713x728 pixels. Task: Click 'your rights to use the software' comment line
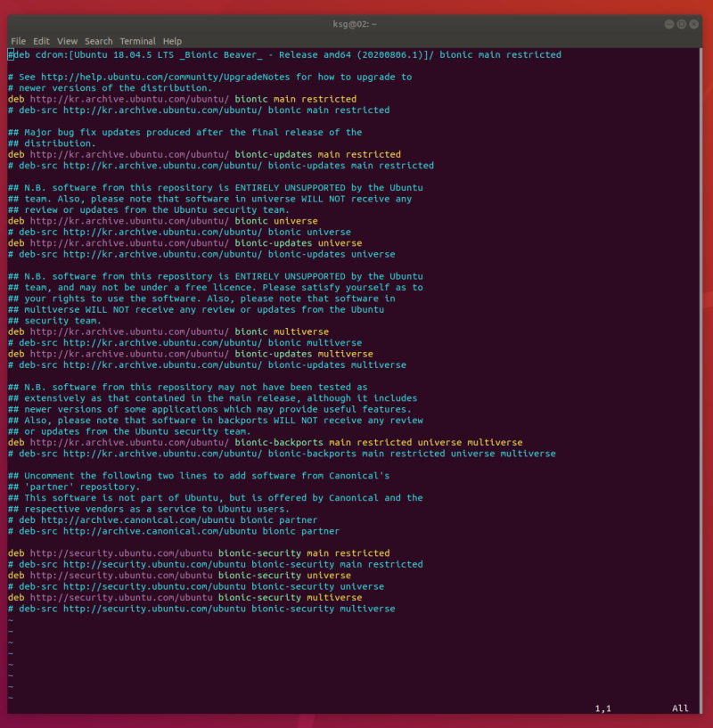pos(201,299)
